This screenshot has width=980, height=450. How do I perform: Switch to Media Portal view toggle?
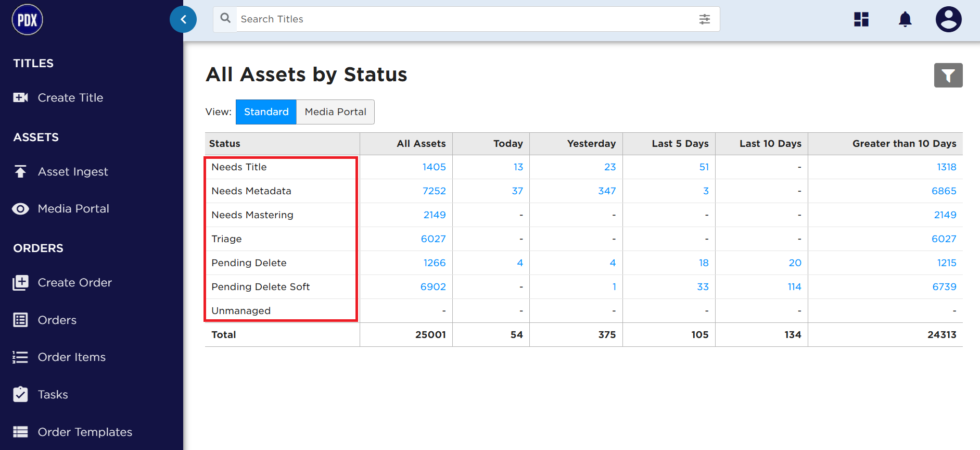336,112
